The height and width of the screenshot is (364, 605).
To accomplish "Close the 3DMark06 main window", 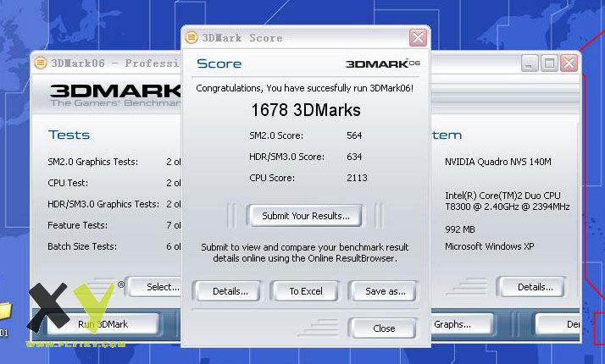I will click(569, 63).
